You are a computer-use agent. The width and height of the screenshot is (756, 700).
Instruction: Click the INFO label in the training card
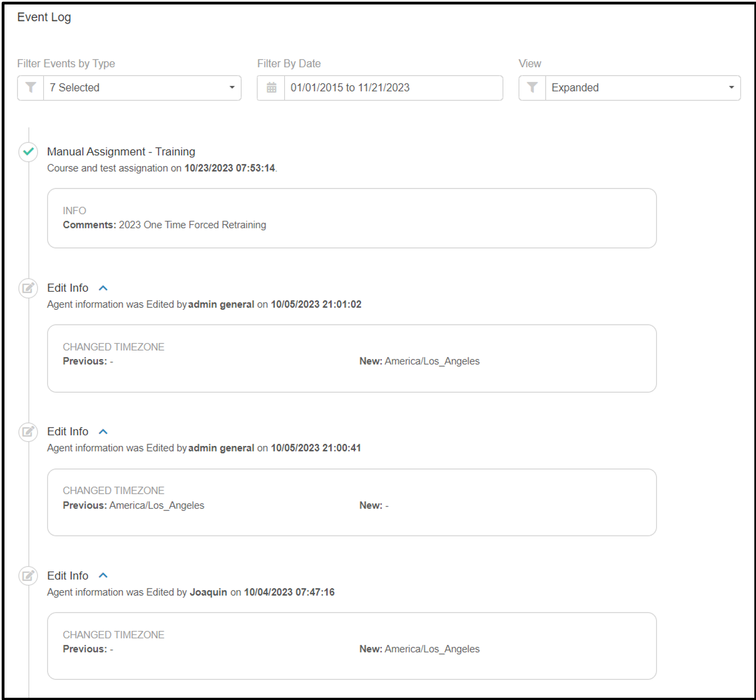(x=75, y=211)
